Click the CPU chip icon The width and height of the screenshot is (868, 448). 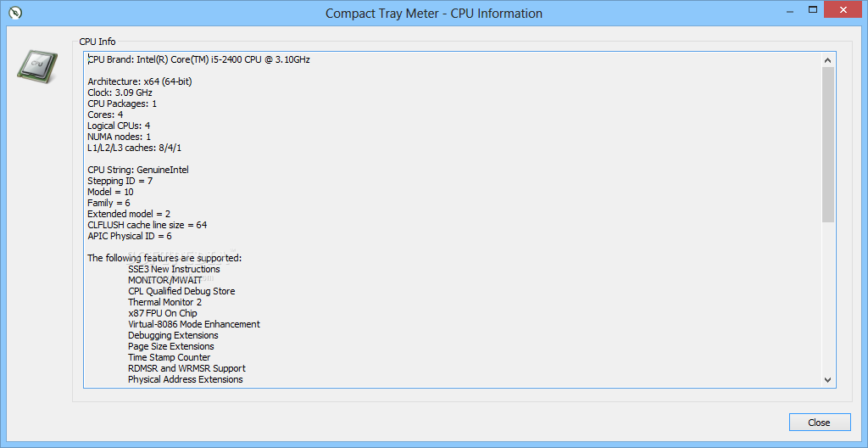tap(37, 65)
